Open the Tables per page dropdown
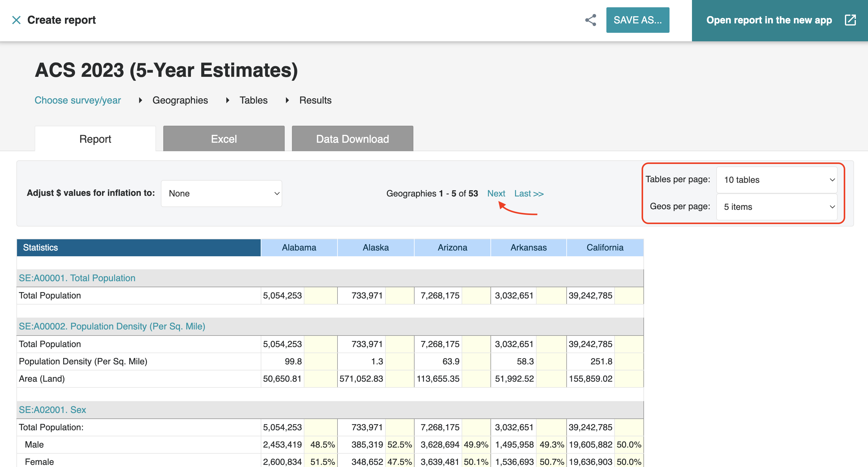Viewport: 868px width, 467px height. coord(776,180)
